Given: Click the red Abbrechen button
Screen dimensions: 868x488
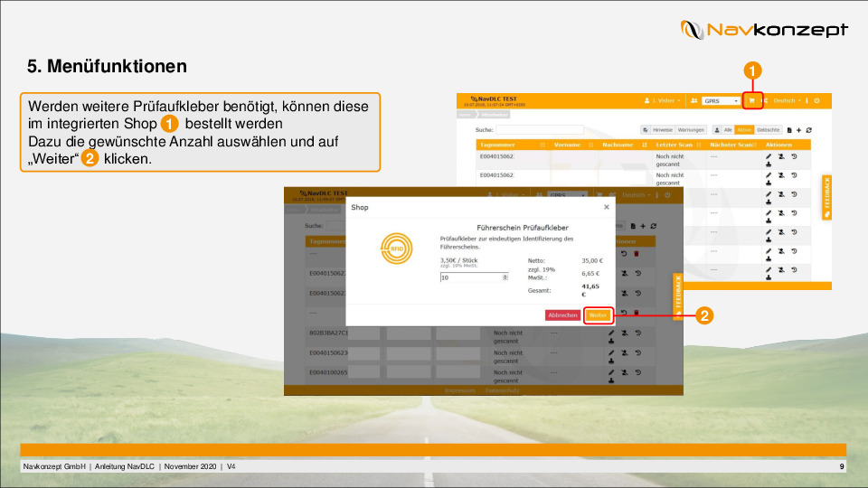Looking at the screenshot, I should pos(562,315).
